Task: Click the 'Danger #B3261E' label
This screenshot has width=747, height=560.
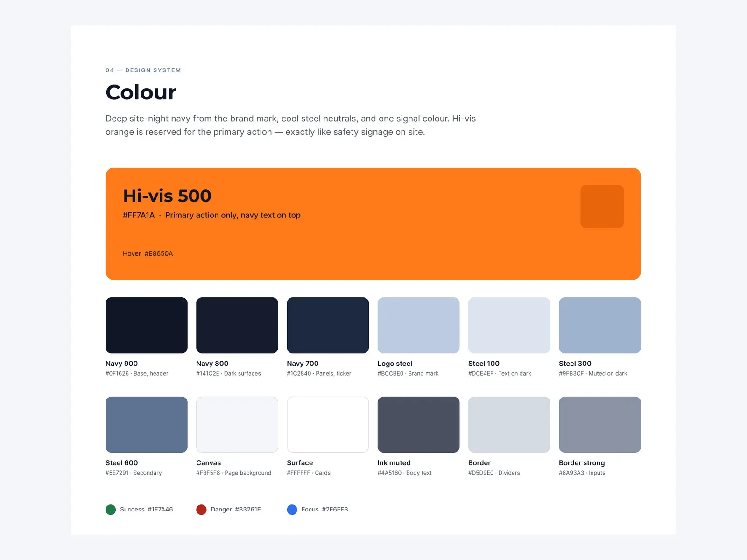Action: tap(236, 510)
